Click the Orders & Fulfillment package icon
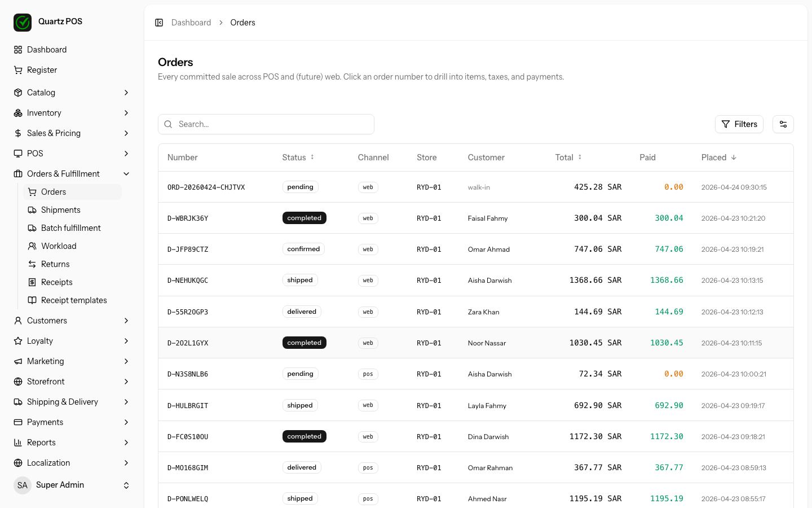Image resolution: width=812 pixels, height=508 pixels. click(x=18, y=174)
